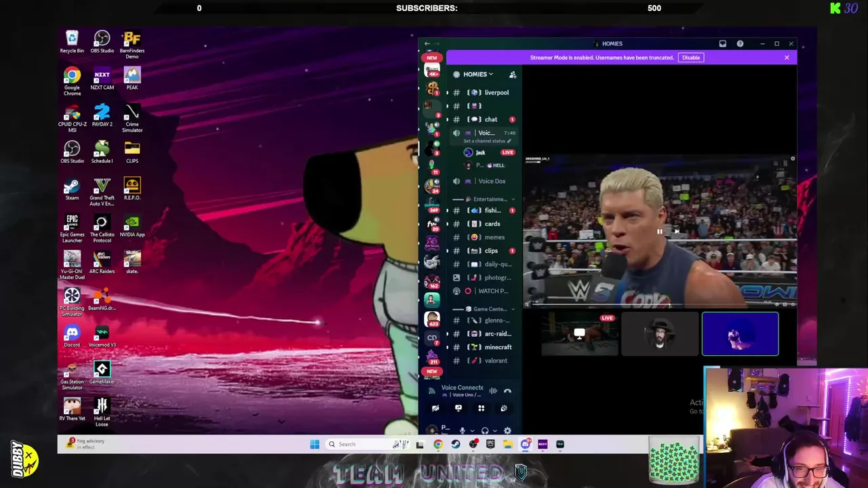
Task: Open the PEAK desktop shortcut
Action: [132, 78]
